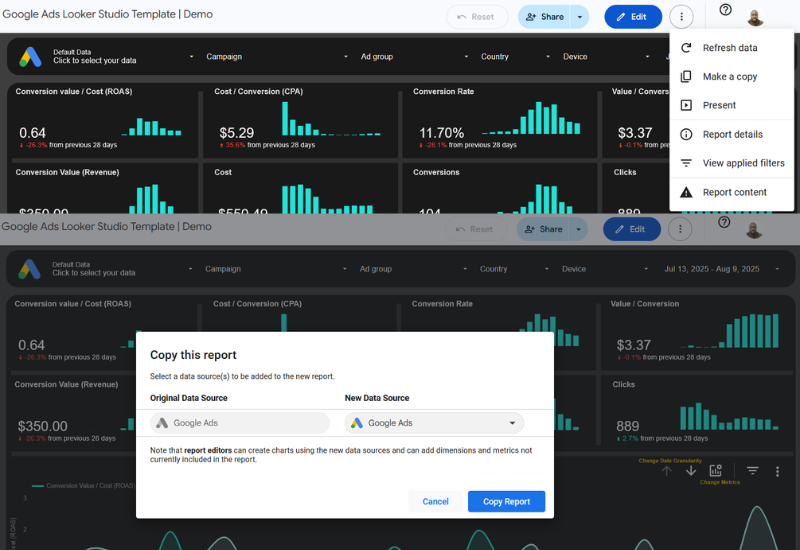Click the Copy Report button

pos(506,502)
